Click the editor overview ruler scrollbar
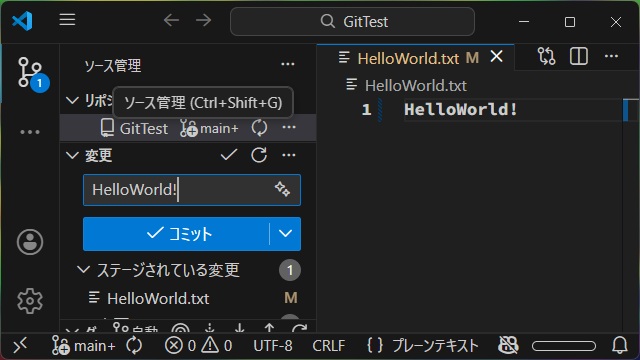The height and width of the screenshot is (360, 640). tap(631, 216)
